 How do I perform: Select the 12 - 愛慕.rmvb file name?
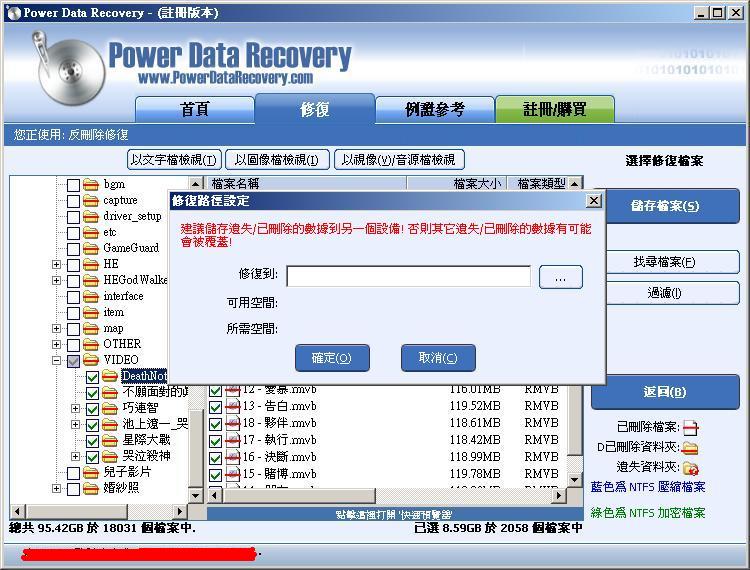pos(279,390)
